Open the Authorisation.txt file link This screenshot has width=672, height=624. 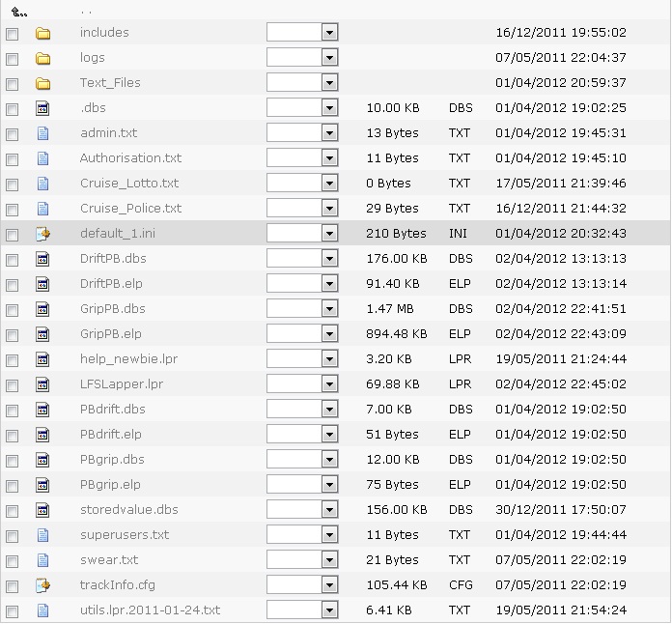click(130, 158)
